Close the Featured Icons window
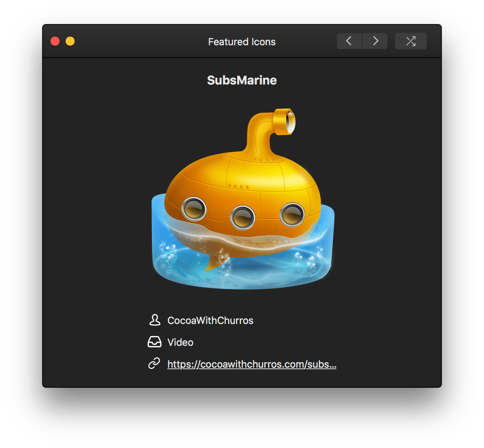 [55, 41]
